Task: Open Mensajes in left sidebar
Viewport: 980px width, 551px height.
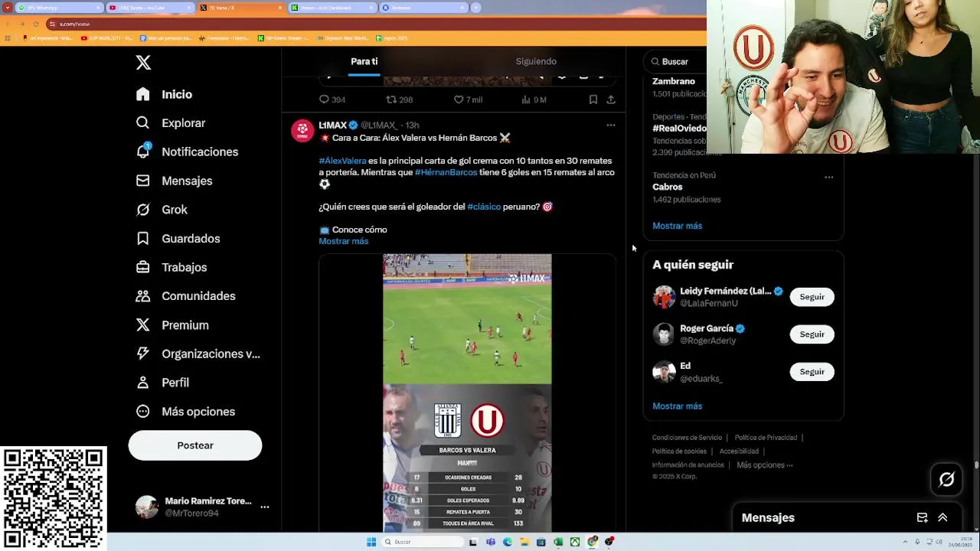Action: [173, 181]
